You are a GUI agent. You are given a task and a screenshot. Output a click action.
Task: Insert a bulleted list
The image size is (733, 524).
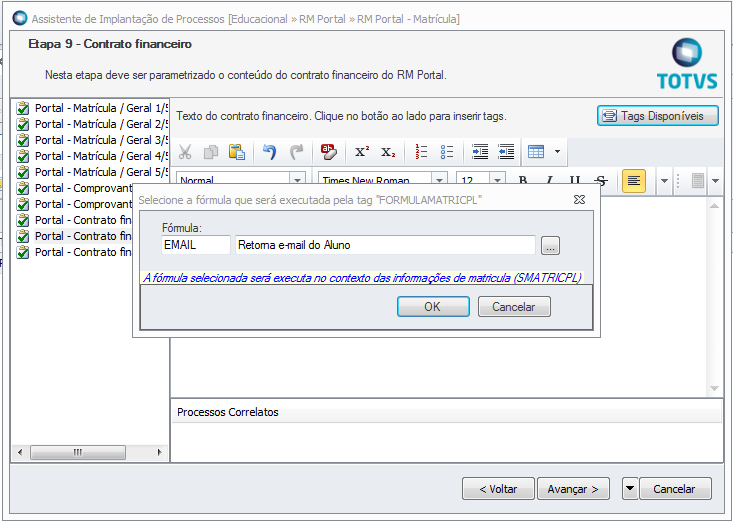[x=447, y=152]
